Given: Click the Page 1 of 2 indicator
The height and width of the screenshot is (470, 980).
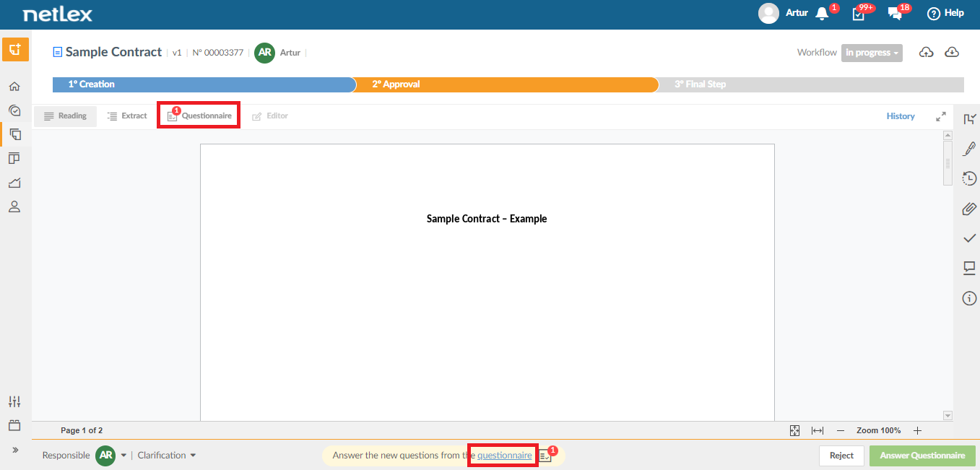Looking at the screenshot, I should pyautogui.click(x=82, y=430).
